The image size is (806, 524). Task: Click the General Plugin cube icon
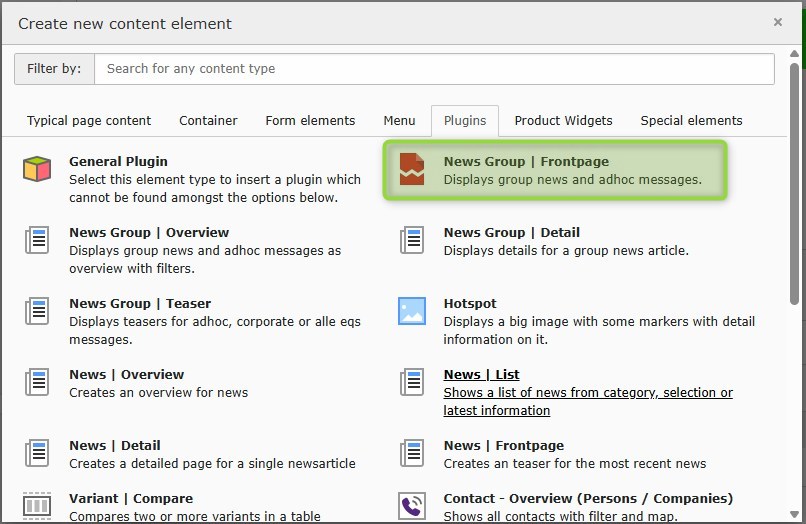(x=37, y=169)
